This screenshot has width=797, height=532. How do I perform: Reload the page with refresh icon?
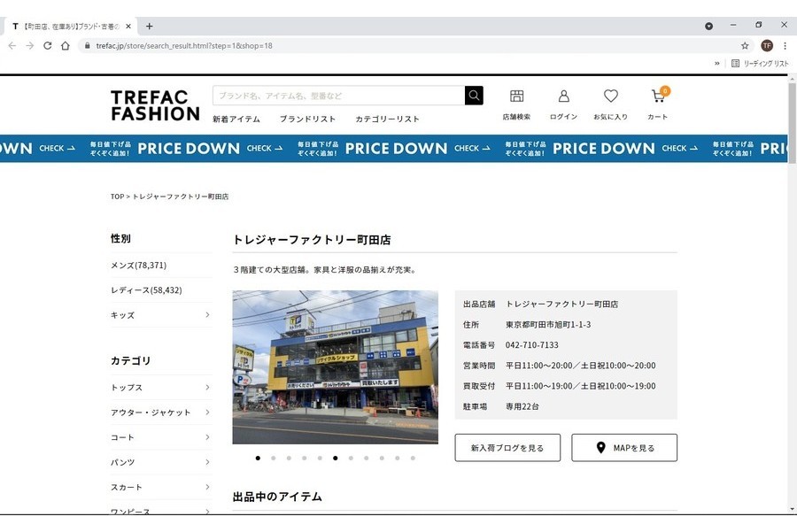coord(47,46)
